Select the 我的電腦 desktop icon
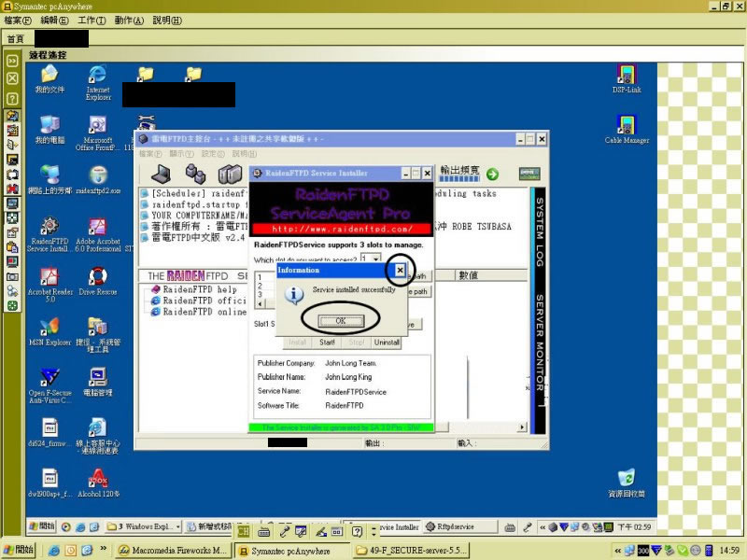This screenshot has height=560, width=747. click(x=49, y=130)
